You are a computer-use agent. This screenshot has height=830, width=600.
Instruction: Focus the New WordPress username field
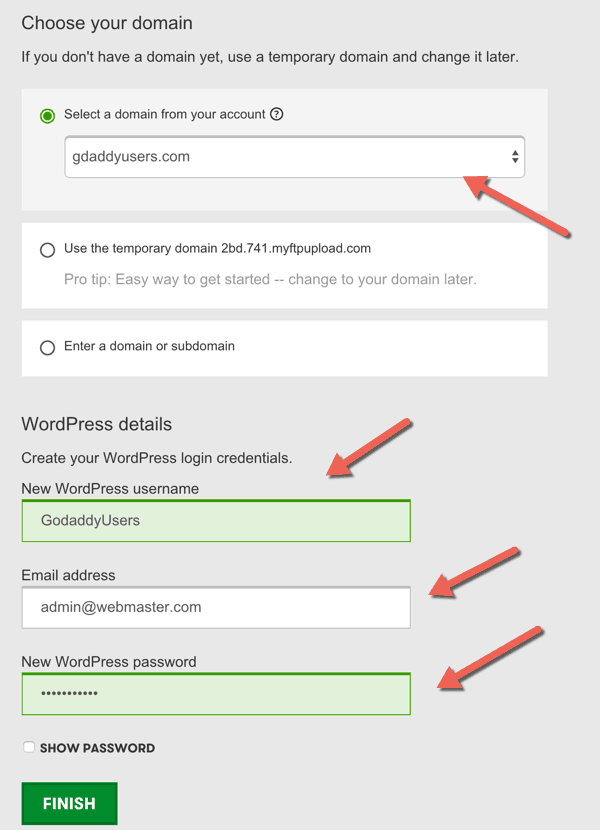[216, 521]
